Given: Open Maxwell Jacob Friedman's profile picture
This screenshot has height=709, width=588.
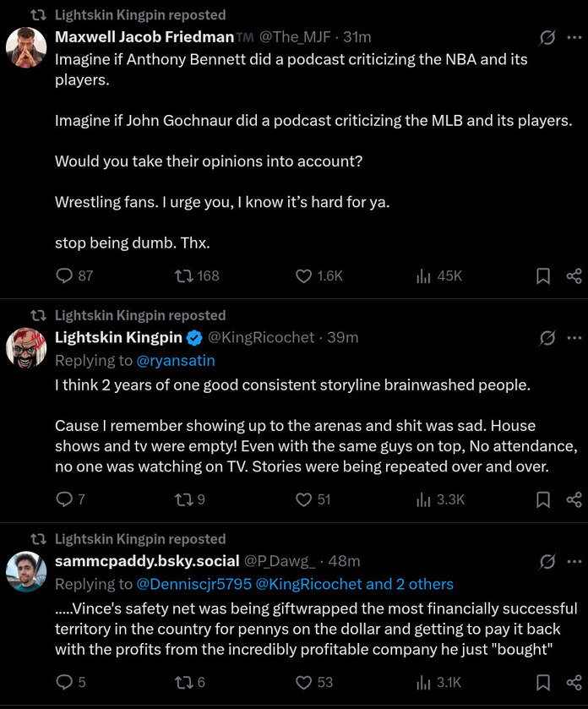Looking at the screenshot, I should [x=26, y=47].
